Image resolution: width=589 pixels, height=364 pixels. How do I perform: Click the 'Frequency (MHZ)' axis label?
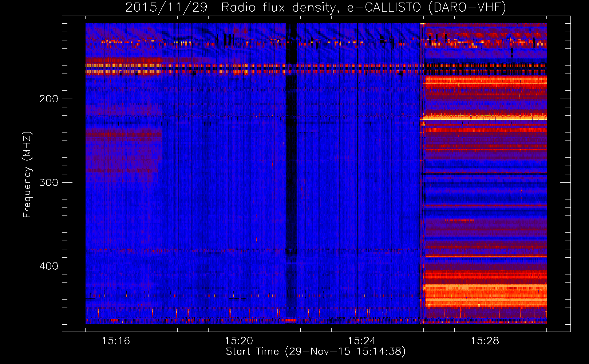pos(27,174)
